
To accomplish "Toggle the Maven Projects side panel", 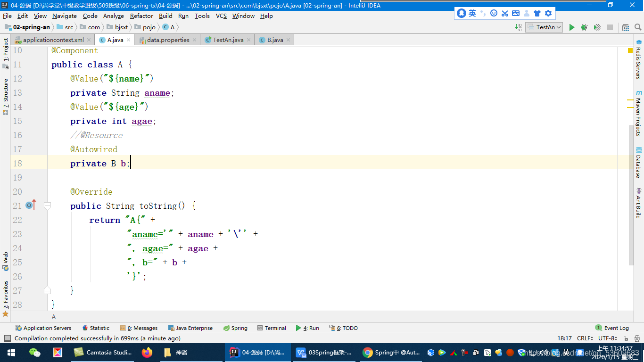I will point(639,114).
